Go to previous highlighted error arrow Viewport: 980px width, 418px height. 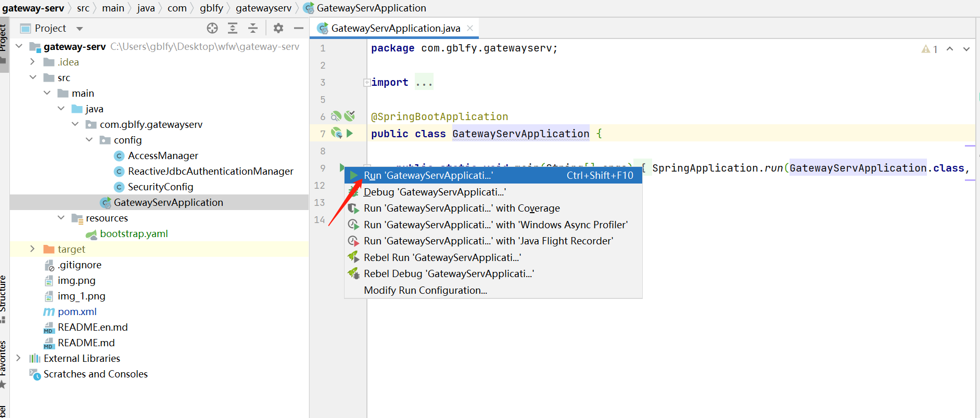[950, 49]
